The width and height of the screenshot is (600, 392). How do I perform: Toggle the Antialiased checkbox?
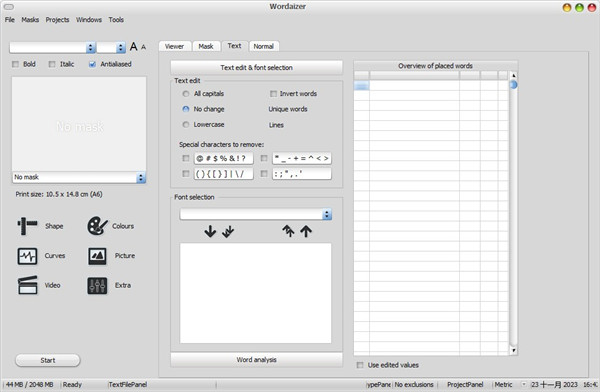(x=92, y=64)
